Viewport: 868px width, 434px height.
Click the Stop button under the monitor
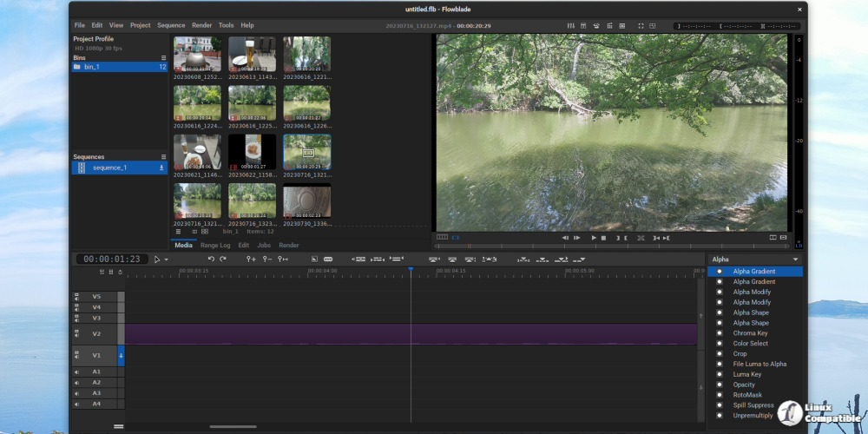[604, 237]
